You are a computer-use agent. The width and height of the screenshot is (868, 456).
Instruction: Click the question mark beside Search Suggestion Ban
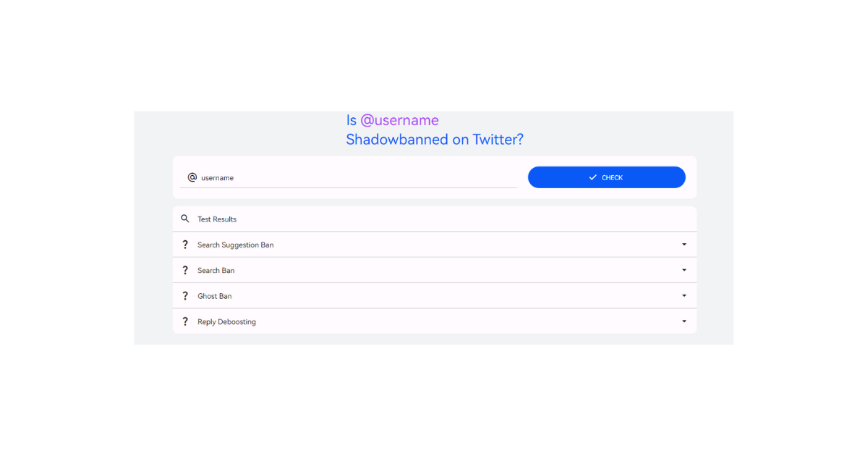point(185,245)
